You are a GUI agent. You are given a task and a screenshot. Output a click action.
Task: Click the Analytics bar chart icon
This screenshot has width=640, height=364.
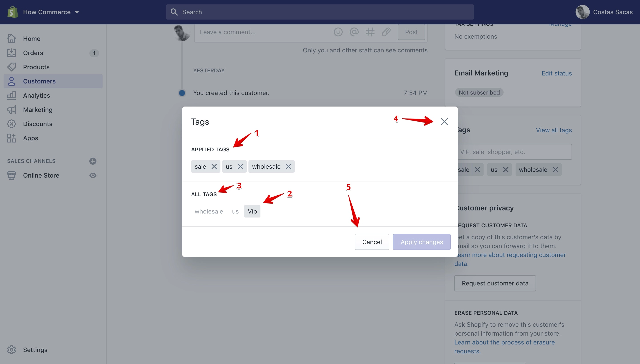12,95
